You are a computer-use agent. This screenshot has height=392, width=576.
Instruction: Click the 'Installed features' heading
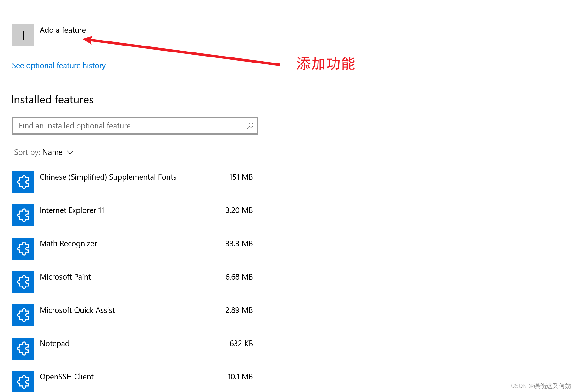52,100
